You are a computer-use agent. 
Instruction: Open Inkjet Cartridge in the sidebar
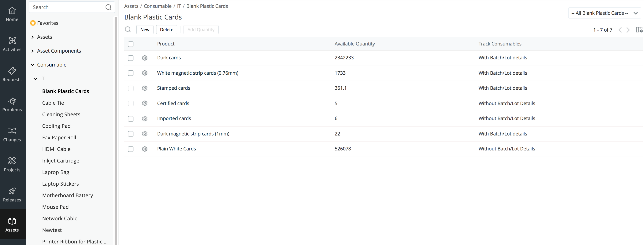pos(60,161)
